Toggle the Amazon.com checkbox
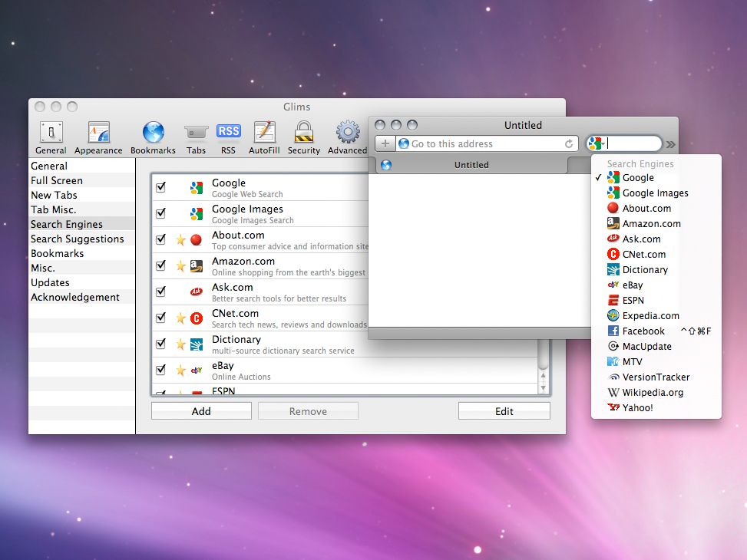Screen dimensions: 747x560 (161, 265)
